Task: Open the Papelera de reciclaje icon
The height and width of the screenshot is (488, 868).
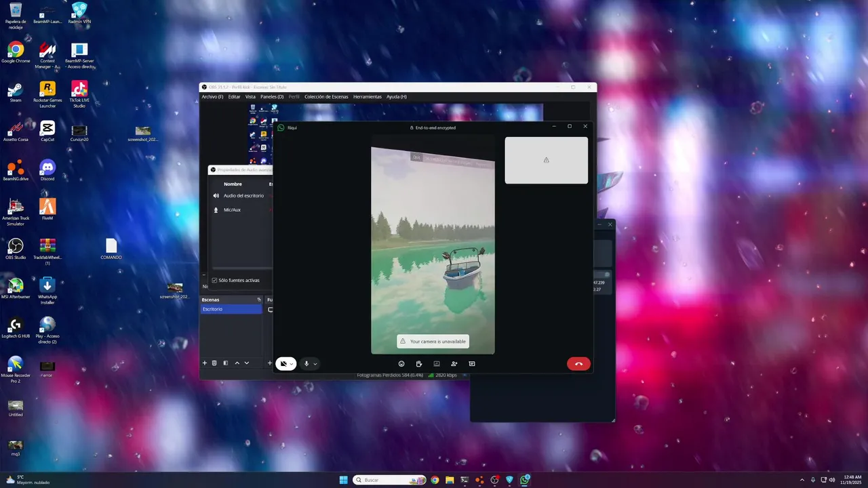Action: pyautogui.click(x=16, y=16)
